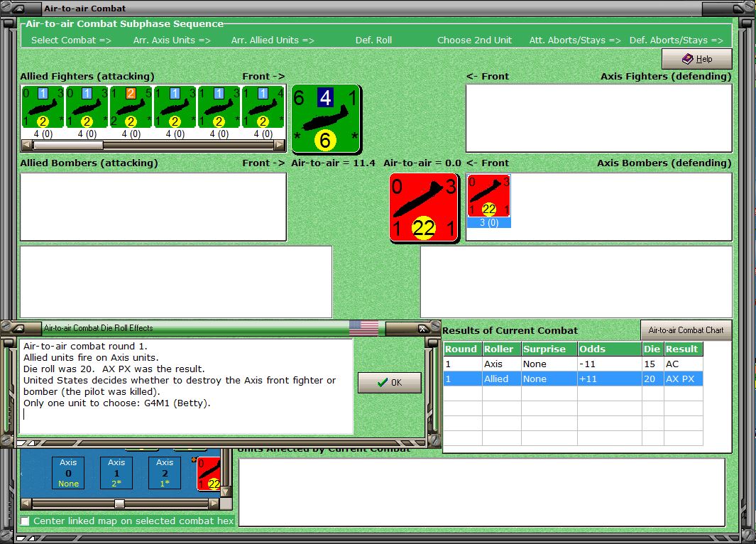The image size is (756, 544).
Task: Click the United States flag icon
Action: tap(363, 328)
